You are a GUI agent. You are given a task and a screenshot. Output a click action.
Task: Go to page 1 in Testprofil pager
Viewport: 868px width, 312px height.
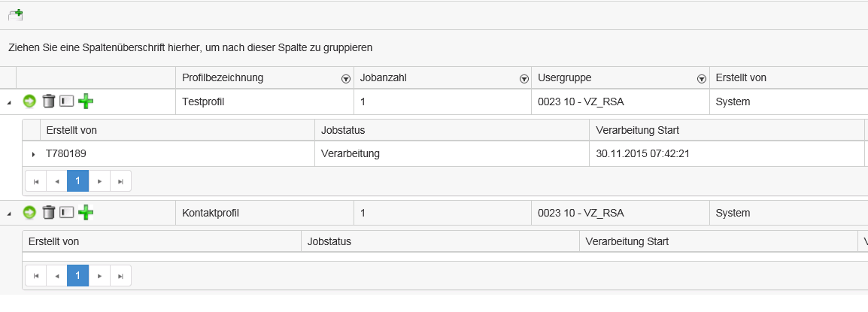77,181
